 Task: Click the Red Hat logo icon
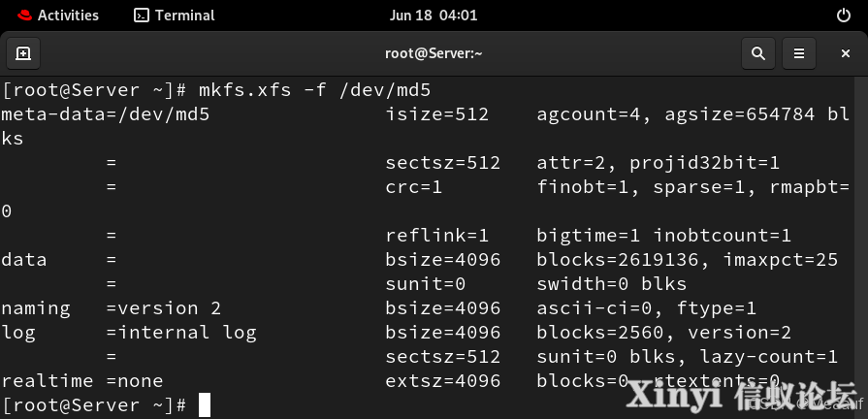point(24,16)
